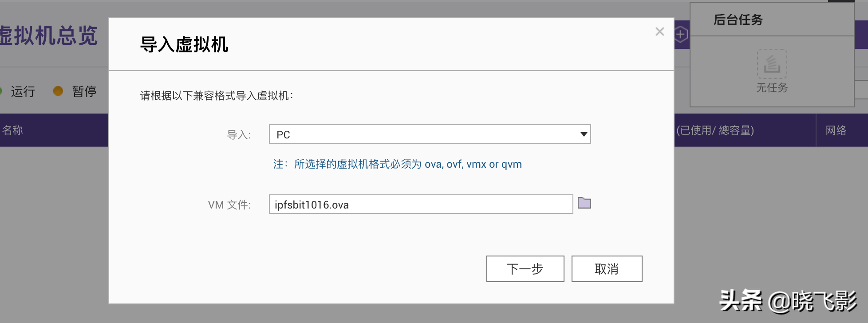Click the 运行 status label
The image size is (868, 323).
(23, 91)
